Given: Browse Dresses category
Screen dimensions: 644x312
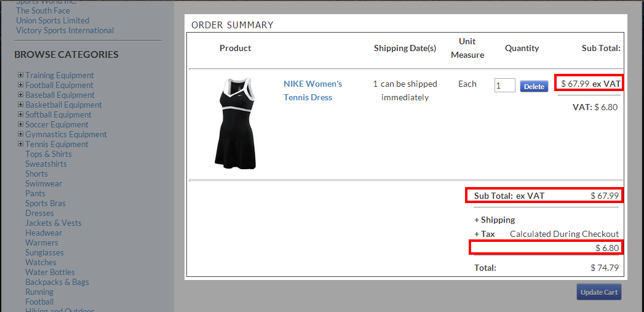Looking at the screenshot, I should coord(39,214).
